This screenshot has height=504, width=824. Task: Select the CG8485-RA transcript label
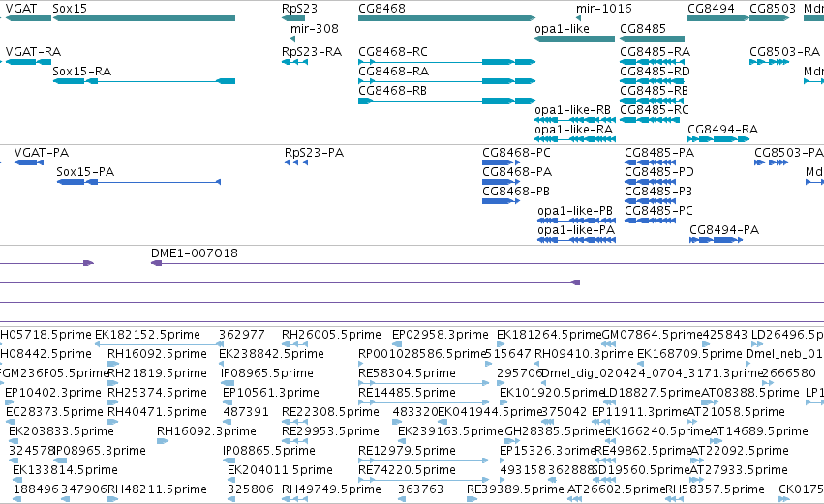pos(656,52)
